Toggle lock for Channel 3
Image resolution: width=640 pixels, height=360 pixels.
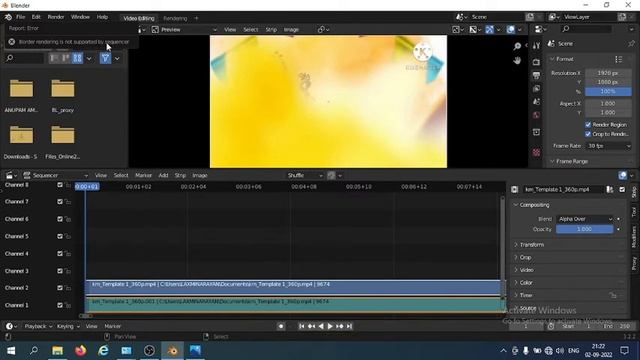[68, 271]
